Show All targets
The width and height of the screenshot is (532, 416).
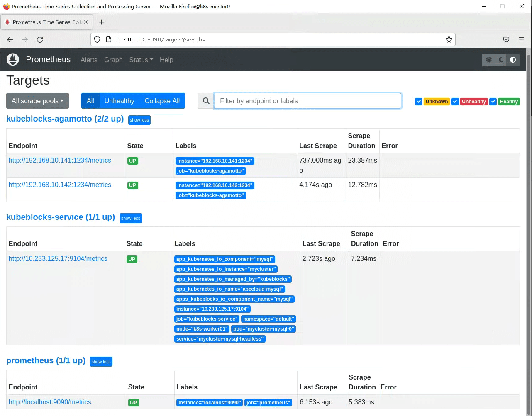(90, 101)
